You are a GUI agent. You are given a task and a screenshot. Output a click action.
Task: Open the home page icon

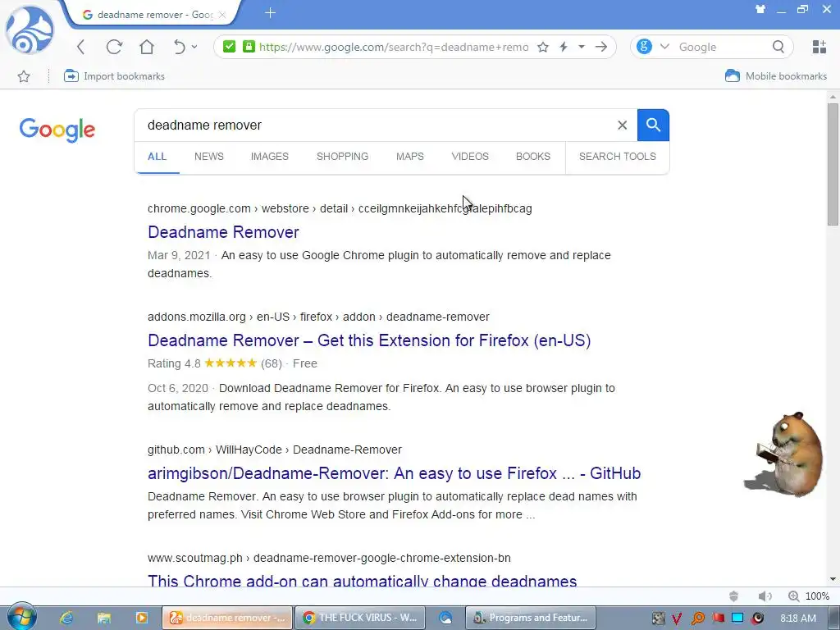coord(147,47)
